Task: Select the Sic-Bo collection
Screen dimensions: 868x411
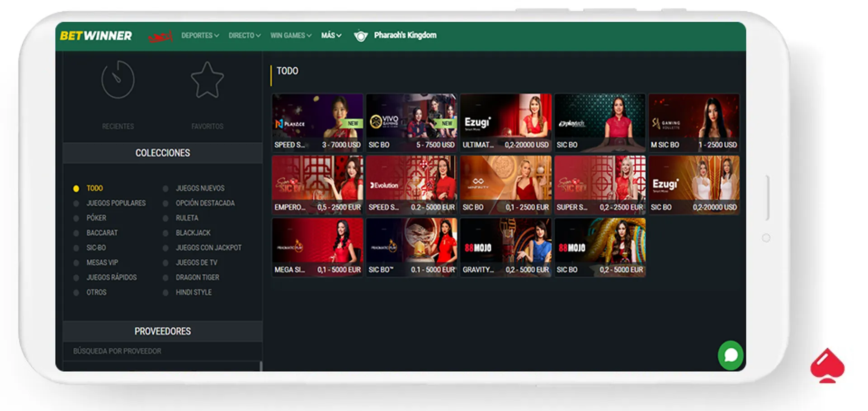Action: pos(96,248)
